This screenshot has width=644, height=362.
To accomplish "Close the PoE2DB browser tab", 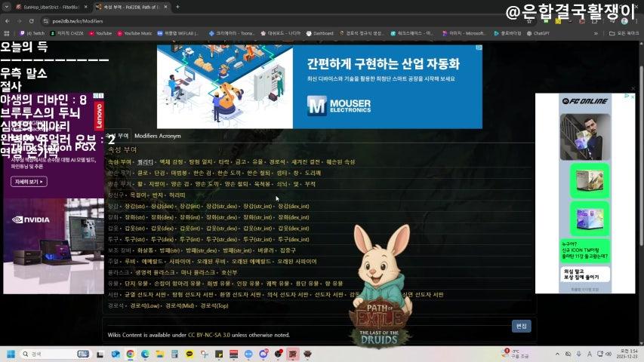I will 165,7.
